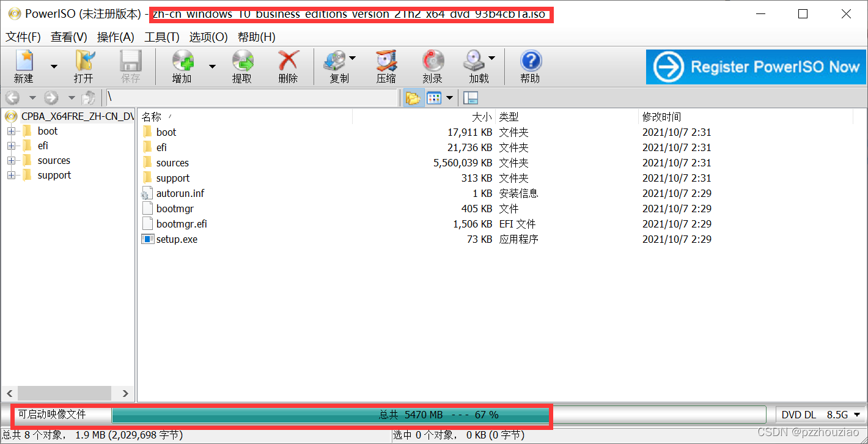868x444 pixels.
Task: Click the 总共 5470 MB capacity bar
Action: click(x=439, y=415)
